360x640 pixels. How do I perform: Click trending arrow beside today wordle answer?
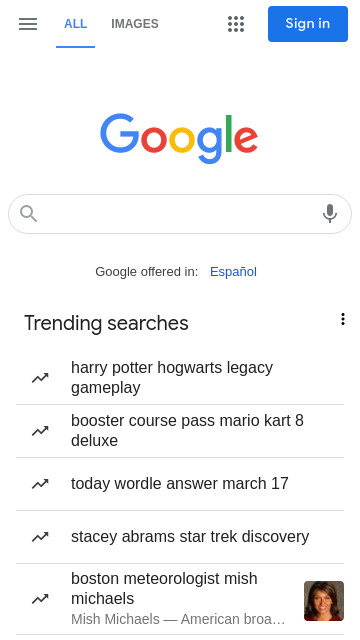click(40, 484)
